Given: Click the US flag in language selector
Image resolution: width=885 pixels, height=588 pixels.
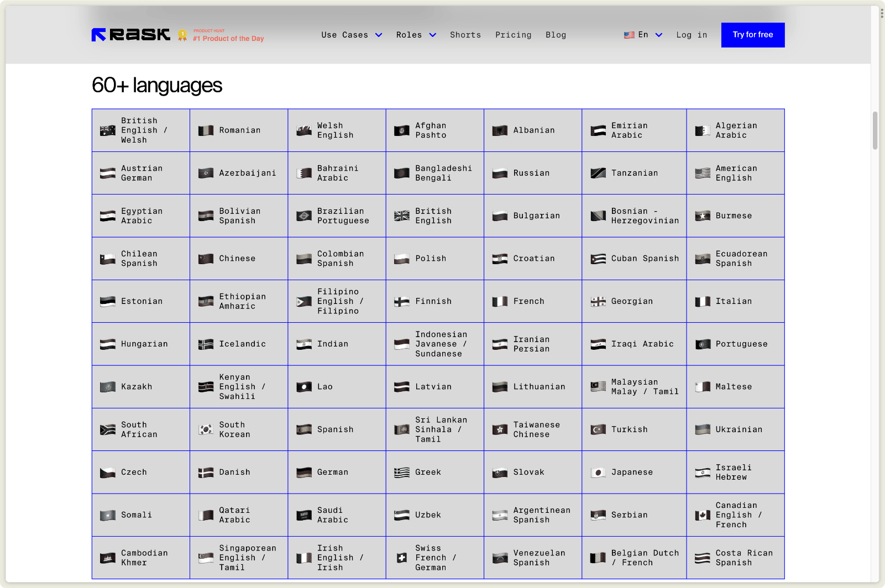Looking at the screenshot, I should click(629, 35).
